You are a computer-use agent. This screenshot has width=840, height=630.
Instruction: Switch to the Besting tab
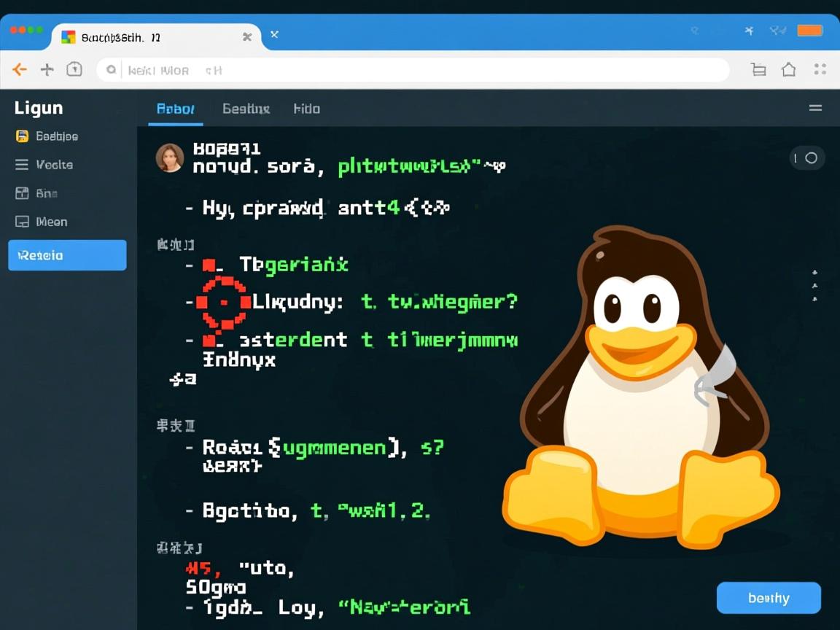click(x=246, y=108)
